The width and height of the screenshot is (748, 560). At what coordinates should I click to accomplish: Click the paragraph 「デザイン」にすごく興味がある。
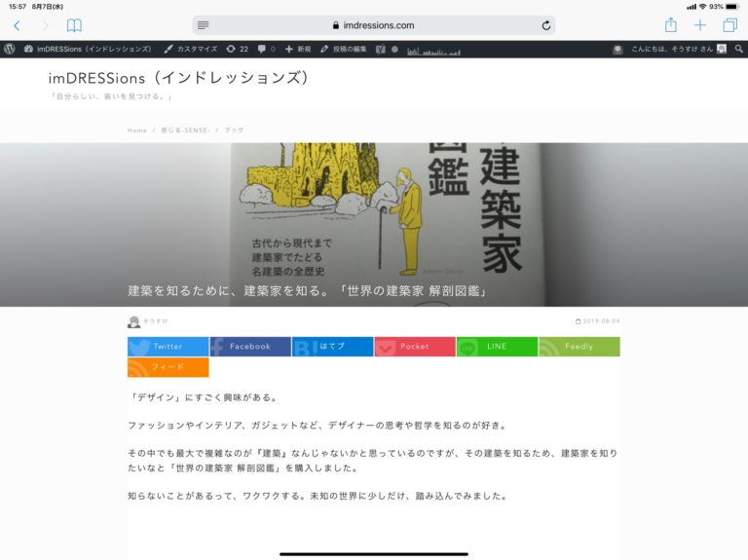tap(204, 397)
